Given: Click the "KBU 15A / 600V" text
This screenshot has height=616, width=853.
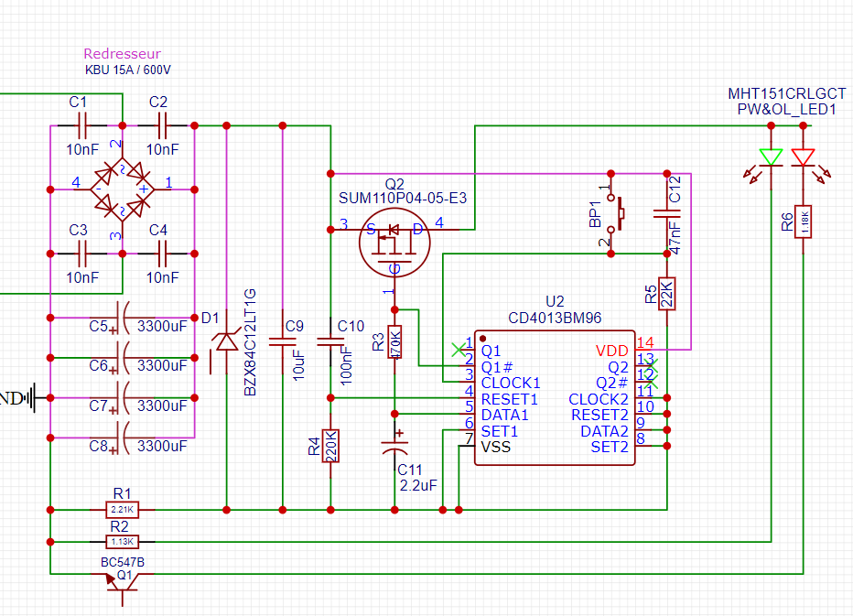Looking at the screenshot, I should (x=128, y=70).
